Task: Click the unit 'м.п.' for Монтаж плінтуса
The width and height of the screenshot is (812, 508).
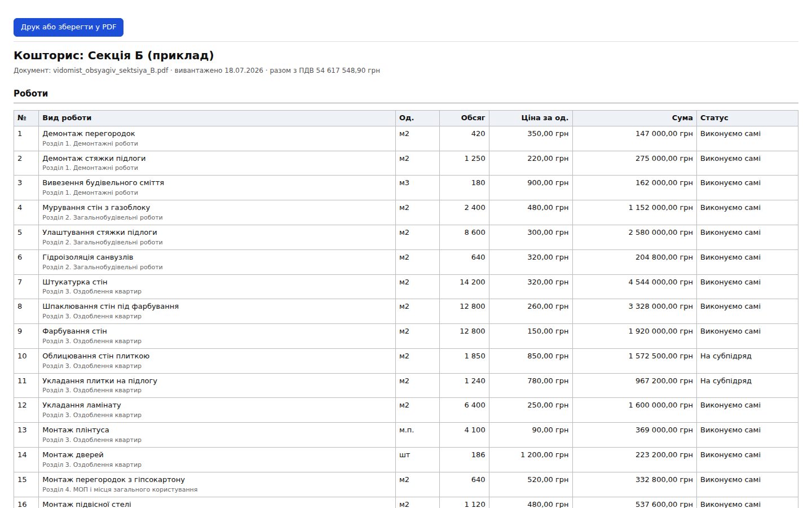Action: (407, 430)
